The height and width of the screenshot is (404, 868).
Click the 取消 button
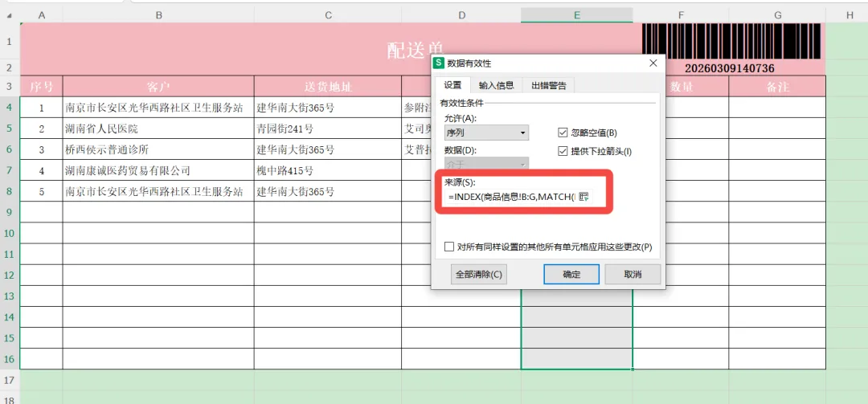[633, 275]
